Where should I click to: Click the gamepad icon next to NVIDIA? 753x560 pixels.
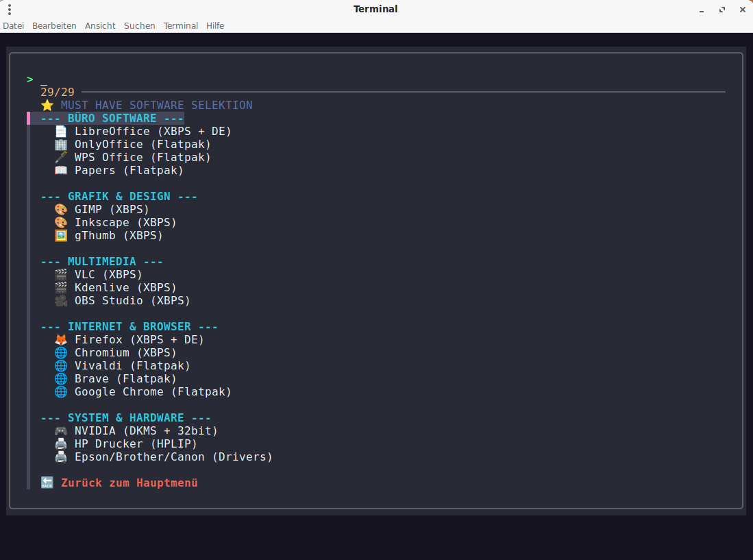click(61, 431)
